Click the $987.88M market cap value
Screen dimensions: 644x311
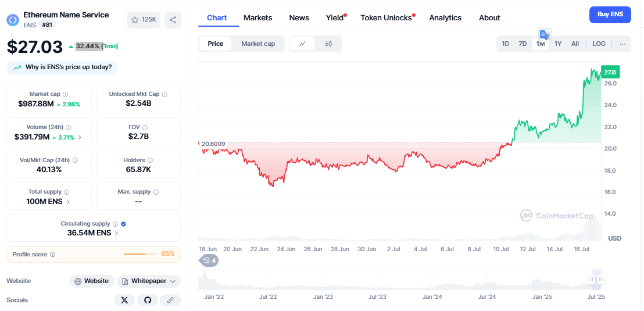(36, 104)
